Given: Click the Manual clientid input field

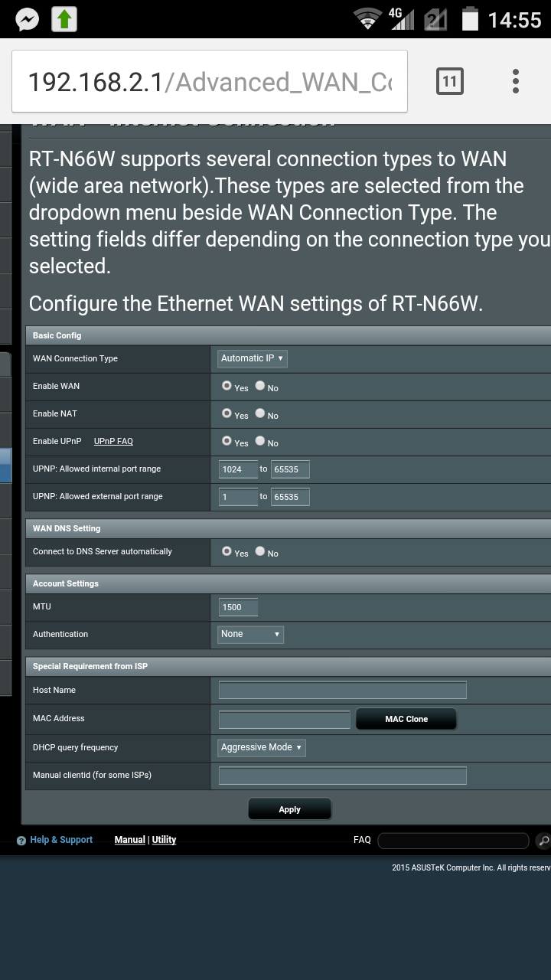Looking at the screenshot, I should [342, 776].
